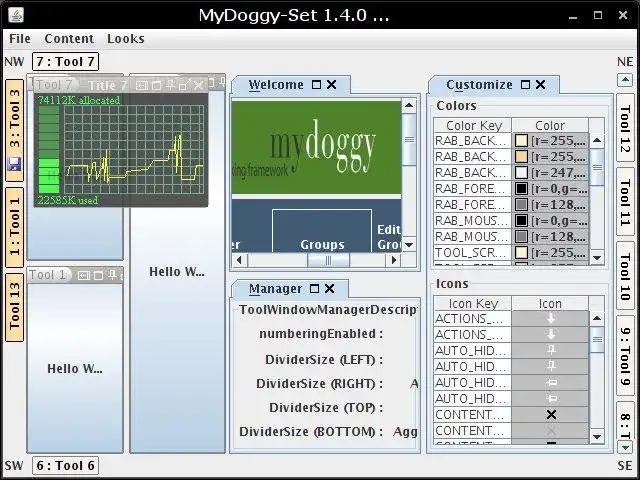Click the 'Icon Key' column header

pyautogui.click(x=473, y=304)
